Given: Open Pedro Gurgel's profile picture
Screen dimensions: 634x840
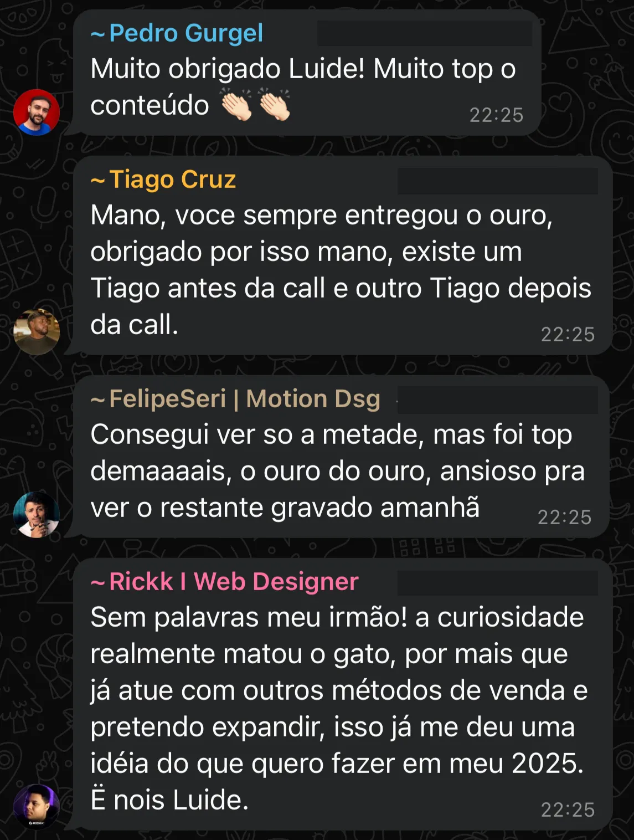Looking at the screenshot, I should pos(37,112).
